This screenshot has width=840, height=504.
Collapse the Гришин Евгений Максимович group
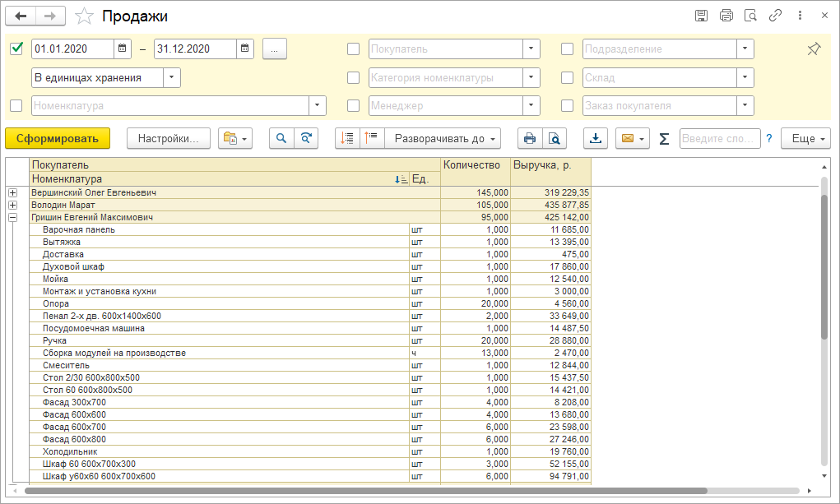point(12,217)
